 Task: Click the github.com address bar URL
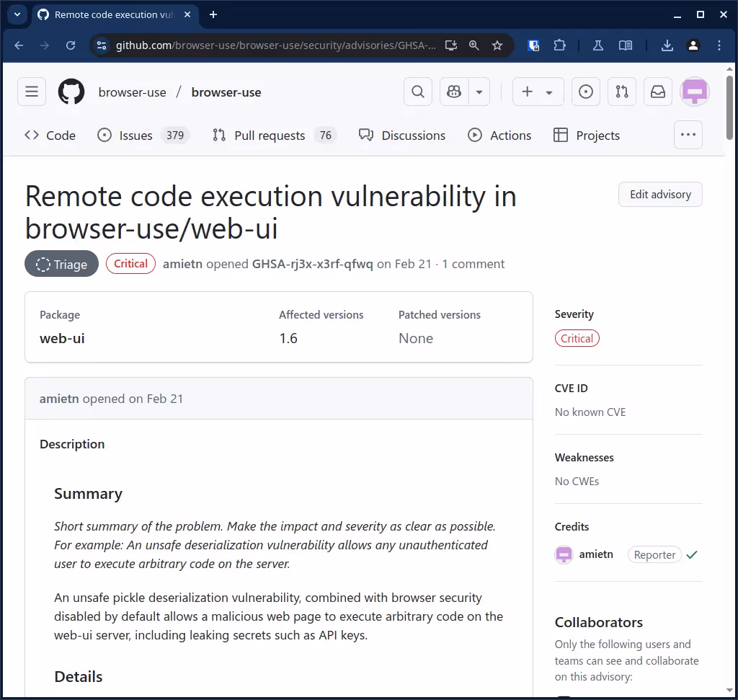[275, 45]
